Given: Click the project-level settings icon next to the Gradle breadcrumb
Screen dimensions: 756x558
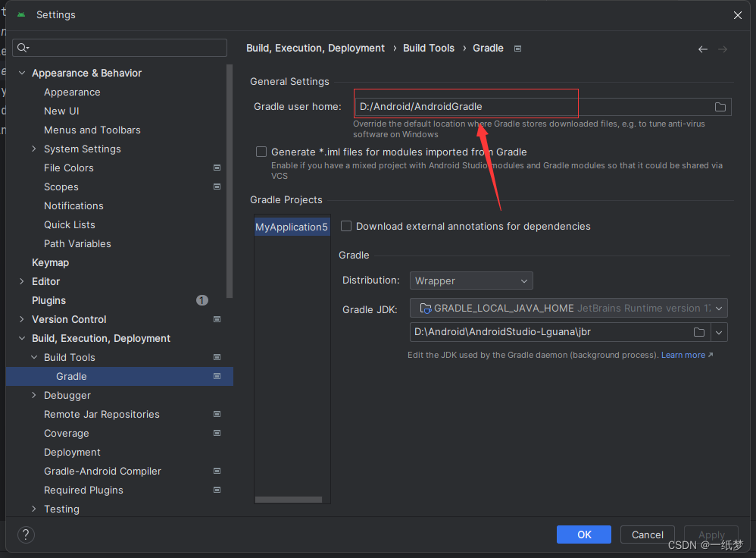Looking at the screenshot, I should click(x=517, y=49).
